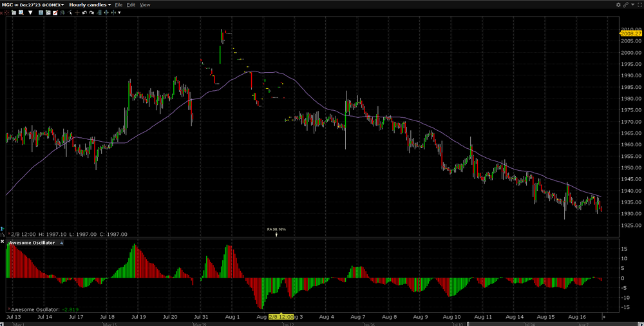Open the File menu
This screenshot has width=644, height=326.
click(118, 5)
